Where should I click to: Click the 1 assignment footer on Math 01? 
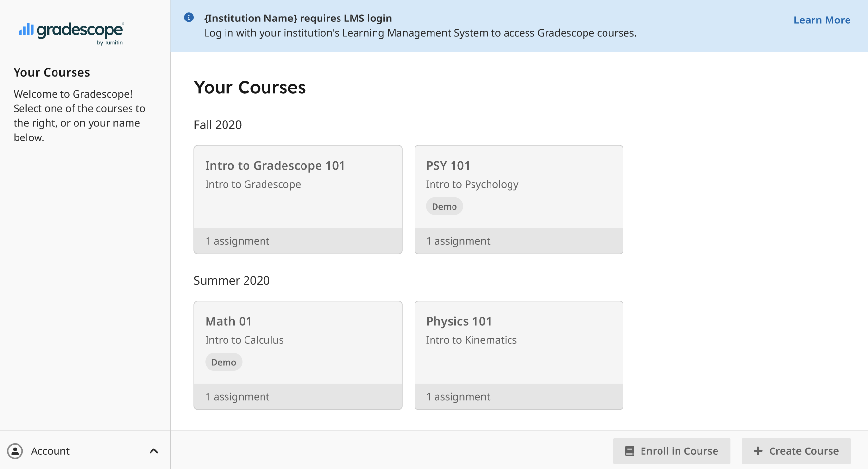(x=237, y=396)
